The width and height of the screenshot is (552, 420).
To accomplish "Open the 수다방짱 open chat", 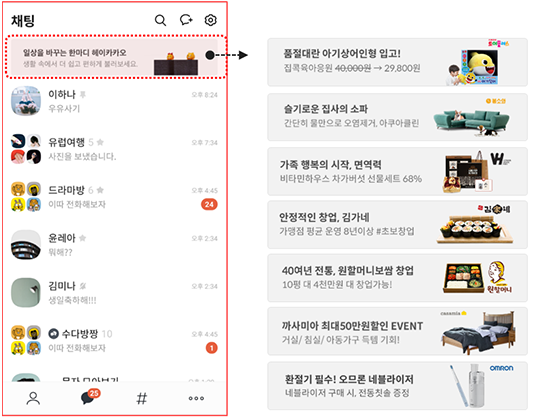I will [x=115, y=340].
